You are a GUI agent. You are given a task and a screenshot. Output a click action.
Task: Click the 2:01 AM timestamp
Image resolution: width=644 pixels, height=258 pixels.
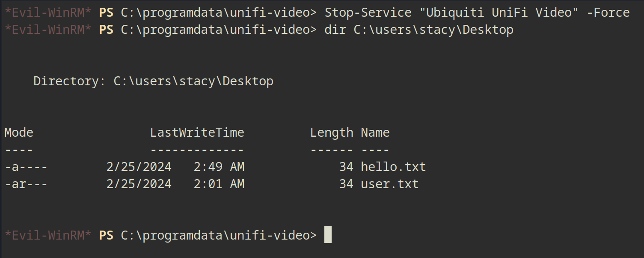[x=219, y=184]
